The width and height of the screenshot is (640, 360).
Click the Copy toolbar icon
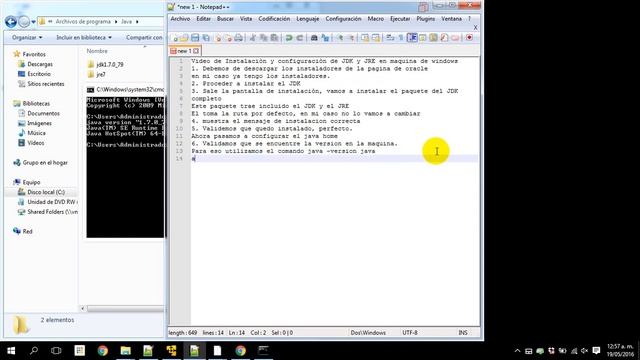(x=264, y=38)
